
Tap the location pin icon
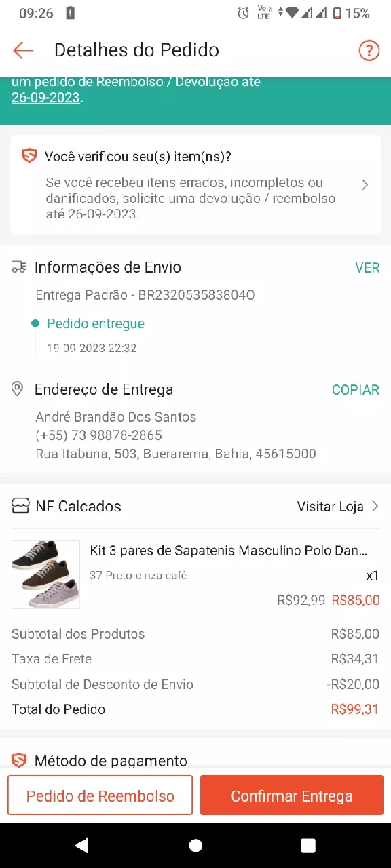tap(18, 389)
